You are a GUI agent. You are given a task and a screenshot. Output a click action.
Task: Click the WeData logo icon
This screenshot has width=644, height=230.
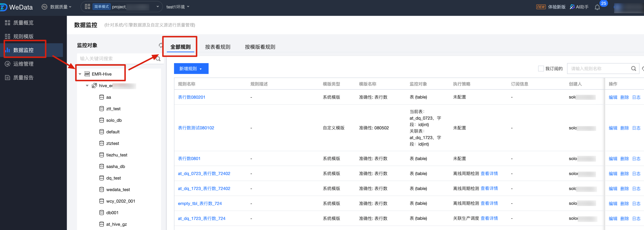click(x=4, y=7)
